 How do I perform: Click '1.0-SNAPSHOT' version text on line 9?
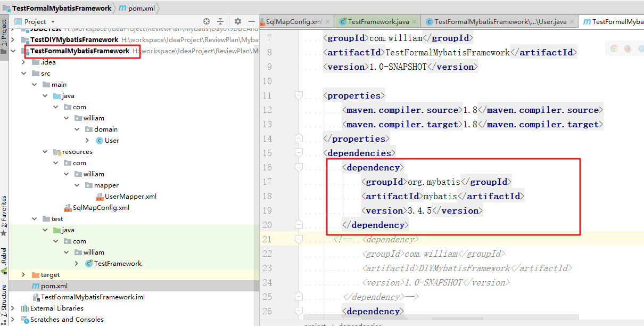(398, 67)
